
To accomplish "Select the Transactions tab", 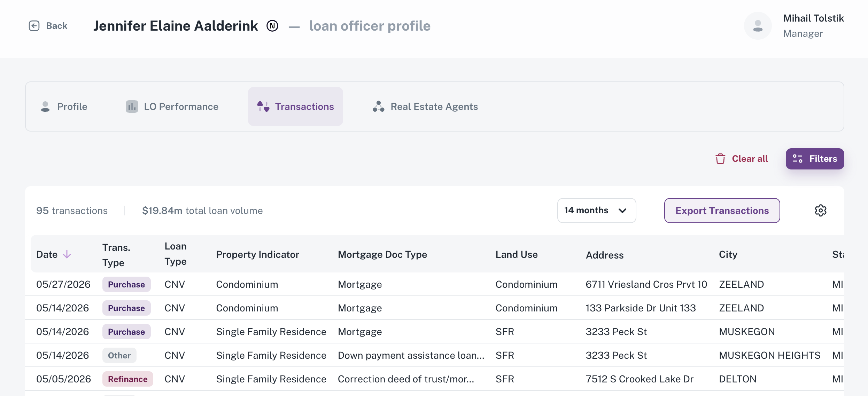I will click(x=295, y=106).
